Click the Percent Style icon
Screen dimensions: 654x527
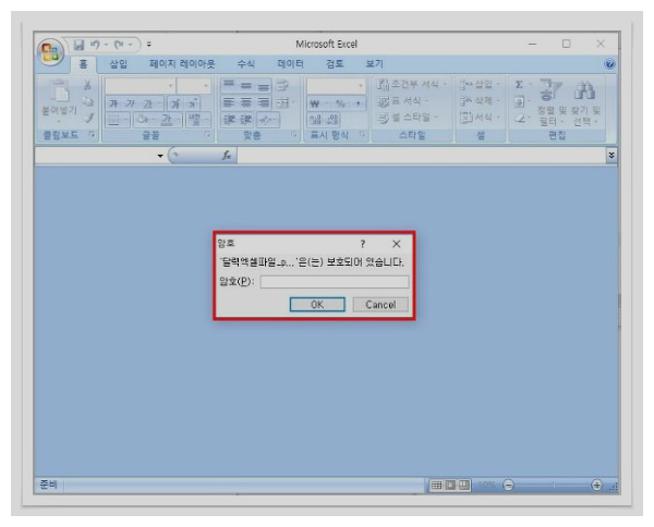click(x=342, y=103)
